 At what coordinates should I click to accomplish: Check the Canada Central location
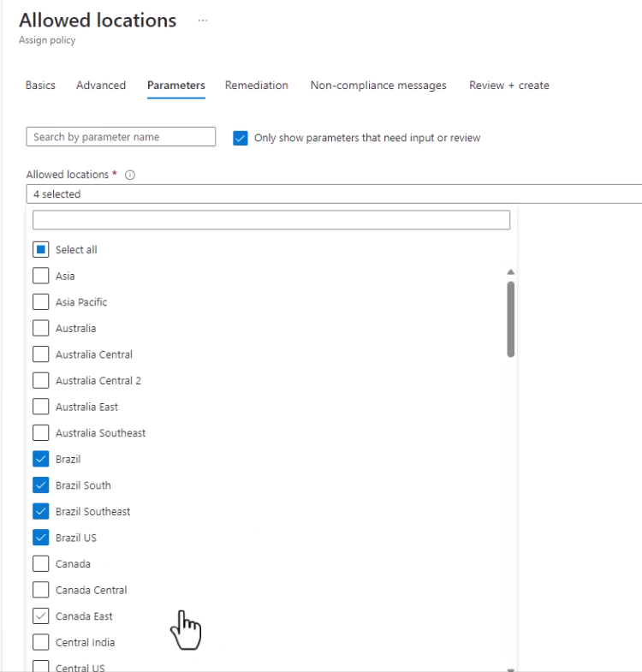41,590
